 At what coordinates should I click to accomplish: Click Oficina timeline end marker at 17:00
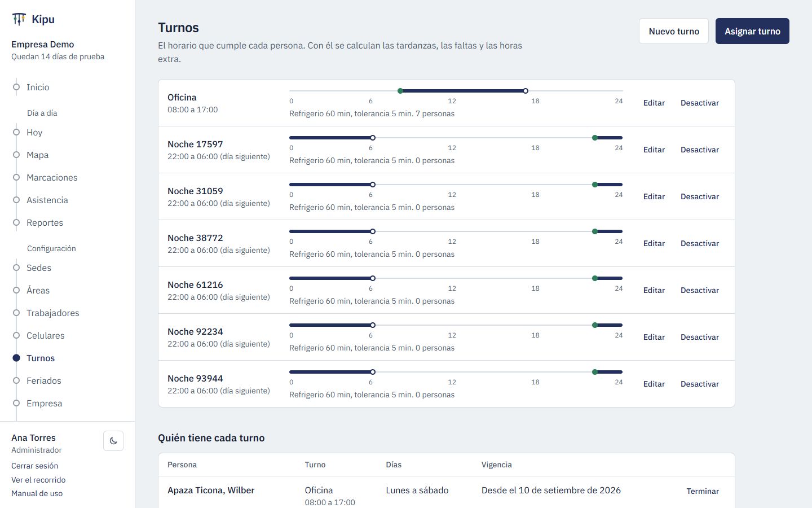tap(526, 91)
